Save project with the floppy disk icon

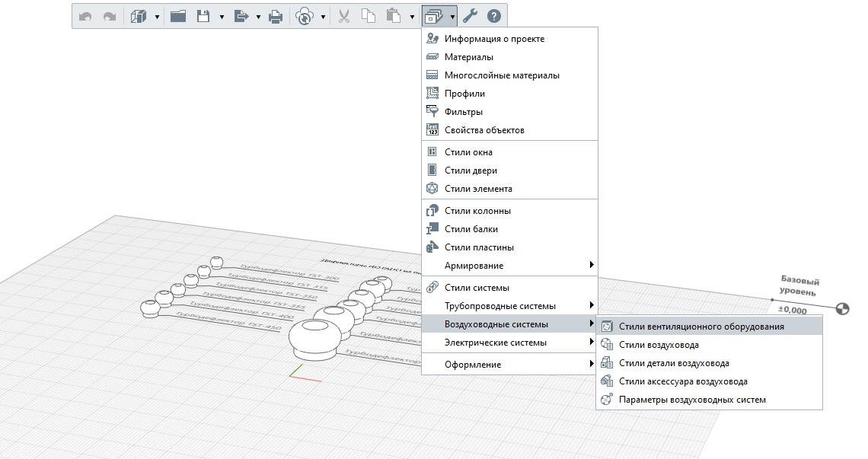coord(203,16)
